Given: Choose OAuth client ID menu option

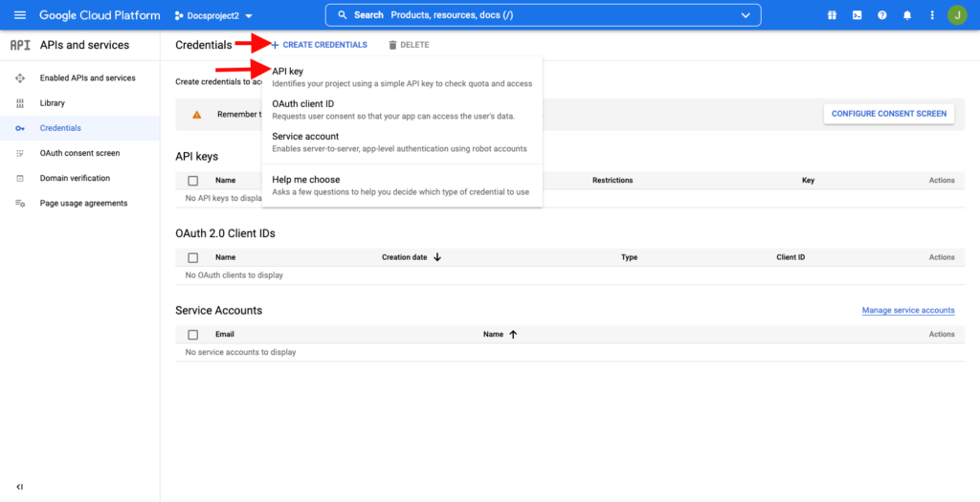Looking at the screenshot, I should 302,104.
